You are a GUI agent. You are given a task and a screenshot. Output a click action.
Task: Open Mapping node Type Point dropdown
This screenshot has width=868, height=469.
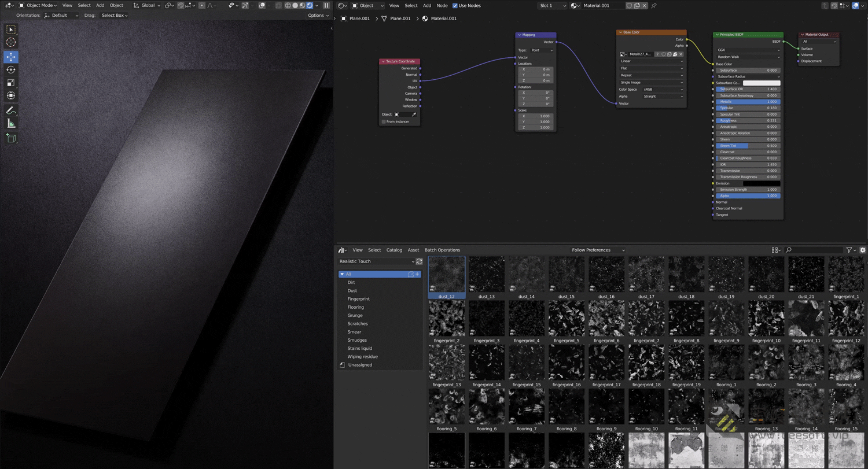click(x=542, y=50)
